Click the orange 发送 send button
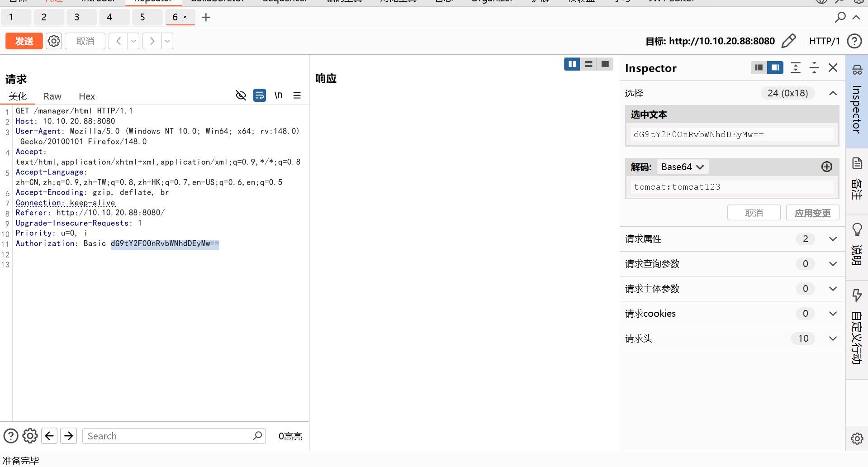Image resolution: width=868 pixels, height=467 pixels. 24,41
